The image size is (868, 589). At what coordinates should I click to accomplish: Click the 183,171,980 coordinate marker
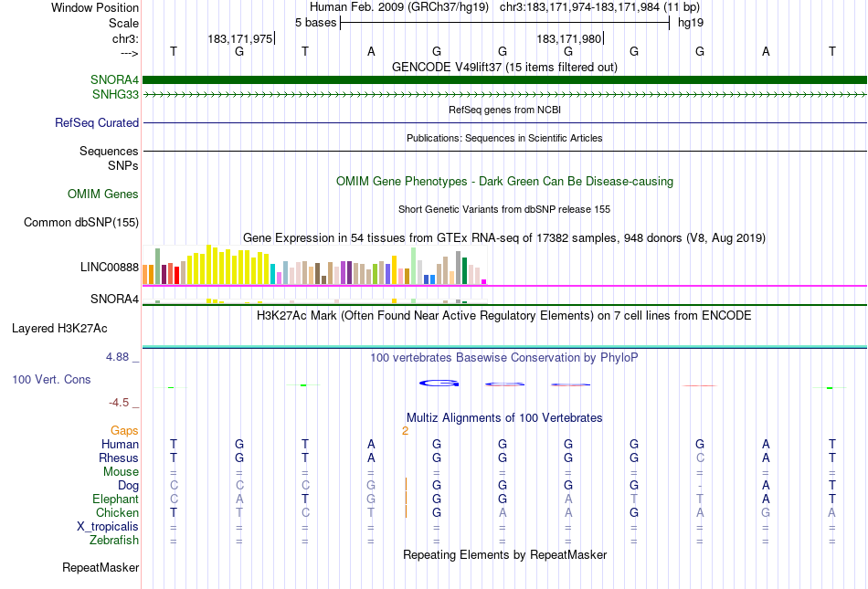click(x=569, y=38)
